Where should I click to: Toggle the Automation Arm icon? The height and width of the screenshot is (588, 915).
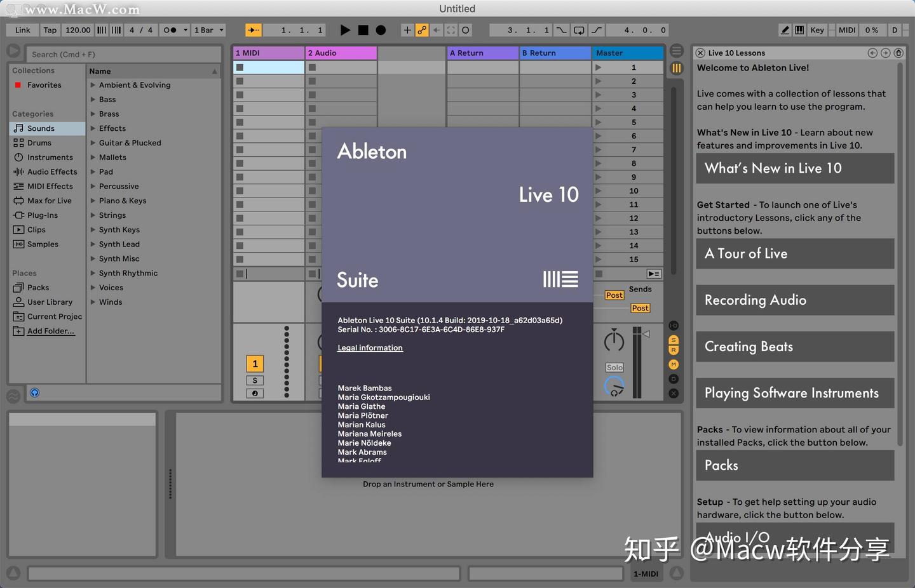[x=422, y=30]
